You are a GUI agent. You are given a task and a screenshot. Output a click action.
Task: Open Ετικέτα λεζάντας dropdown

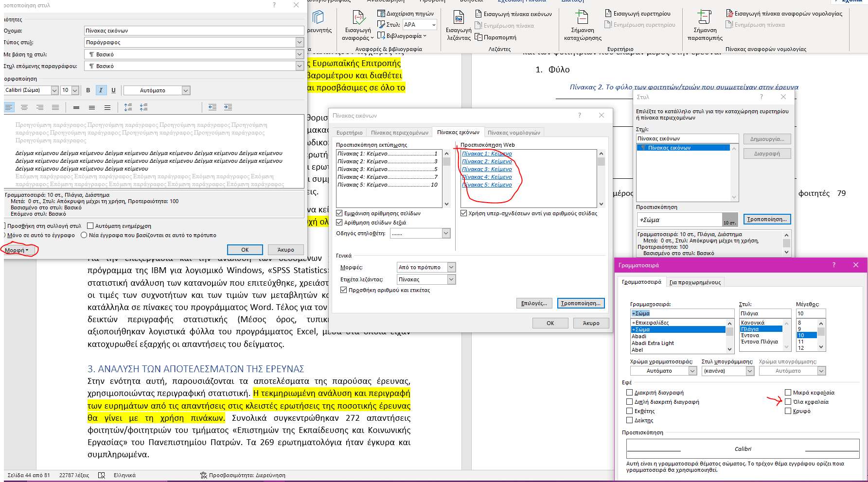pos(451,279)
